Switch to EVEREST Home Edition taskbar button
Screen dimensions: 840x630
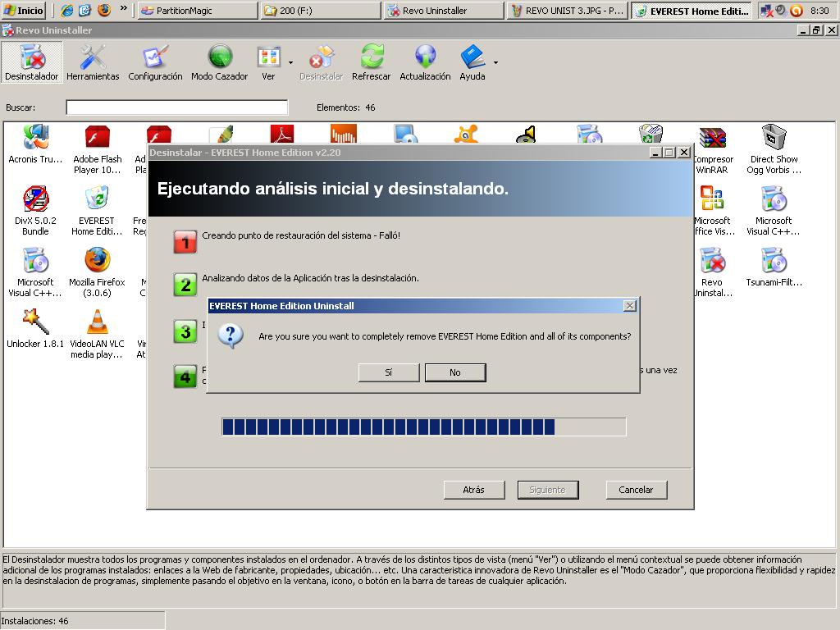691,10
